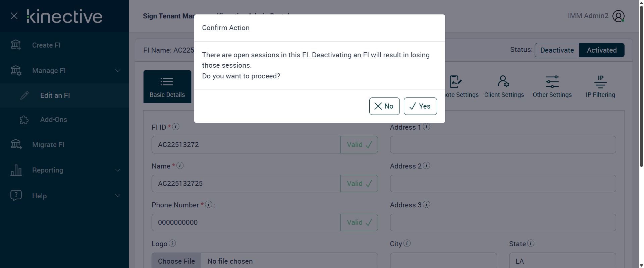This screenshot has width=644, height=268.
Task: Cancel the action with the No button
Action: click(384, 106)
